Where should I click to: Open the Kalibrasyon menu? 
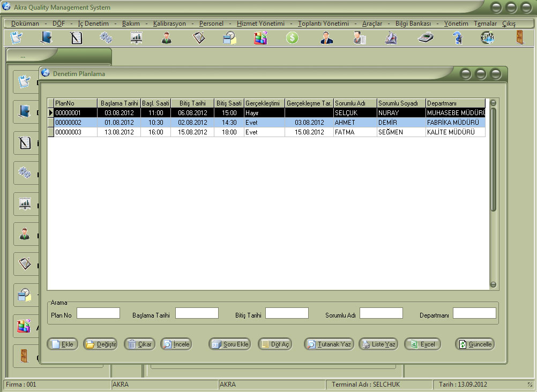click(169, 23)
